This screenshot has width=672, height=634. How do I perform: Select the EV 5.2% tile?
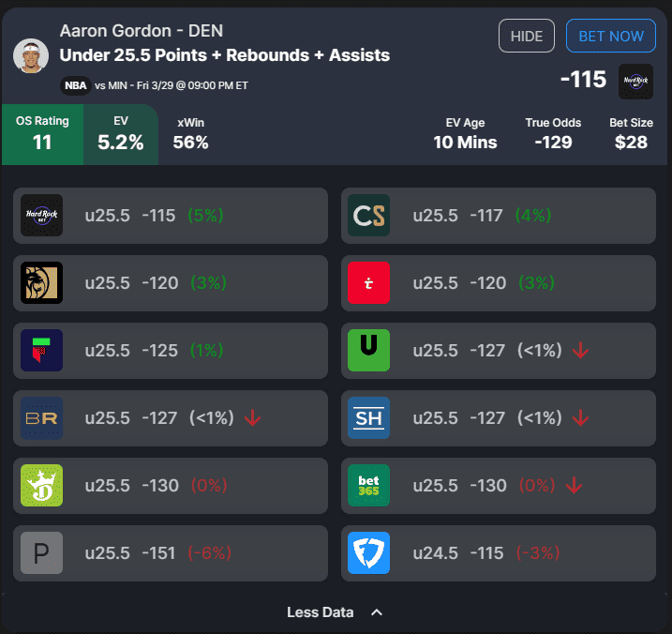click(x=121, y=134)
